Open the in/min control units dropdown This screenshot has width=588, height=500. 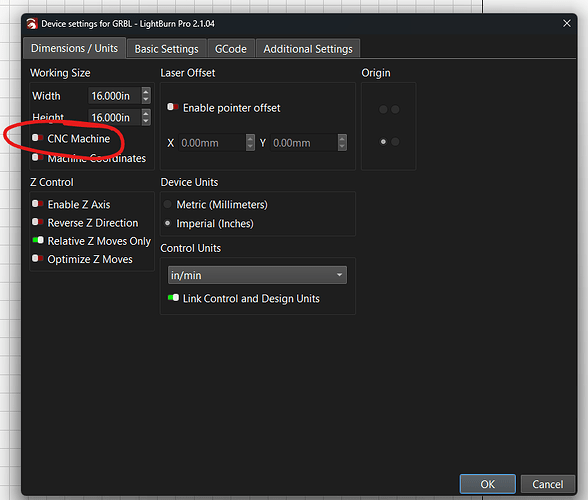(257, 275)
